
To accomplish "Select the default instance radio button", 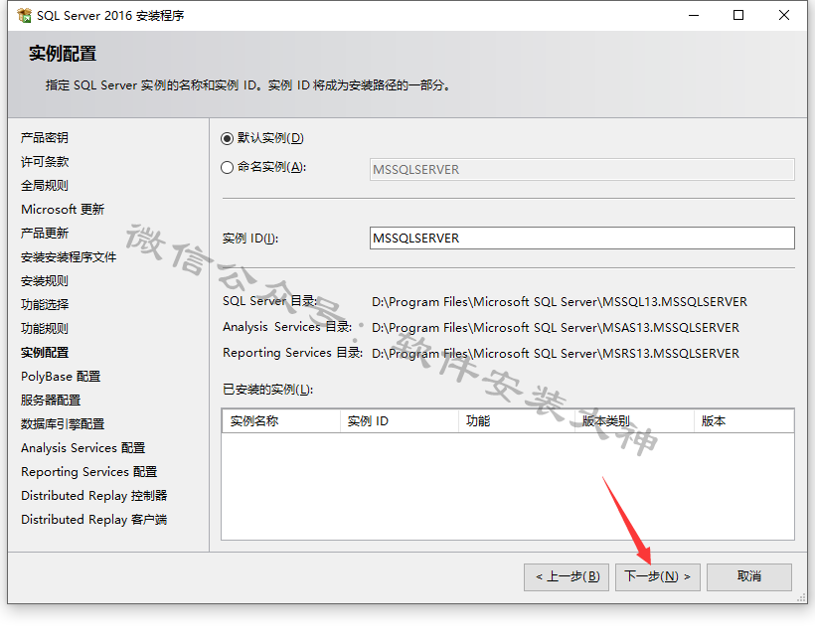I will click(227, 138).
